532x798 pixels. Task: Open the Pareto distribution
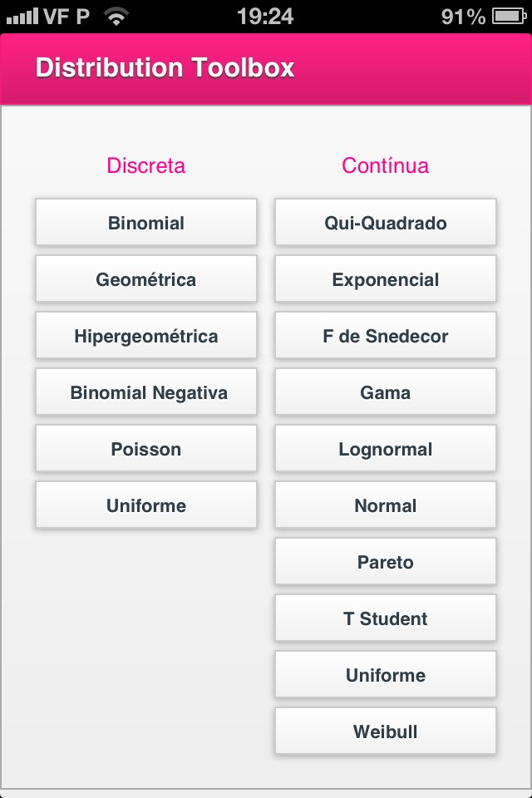click(385, 561)
